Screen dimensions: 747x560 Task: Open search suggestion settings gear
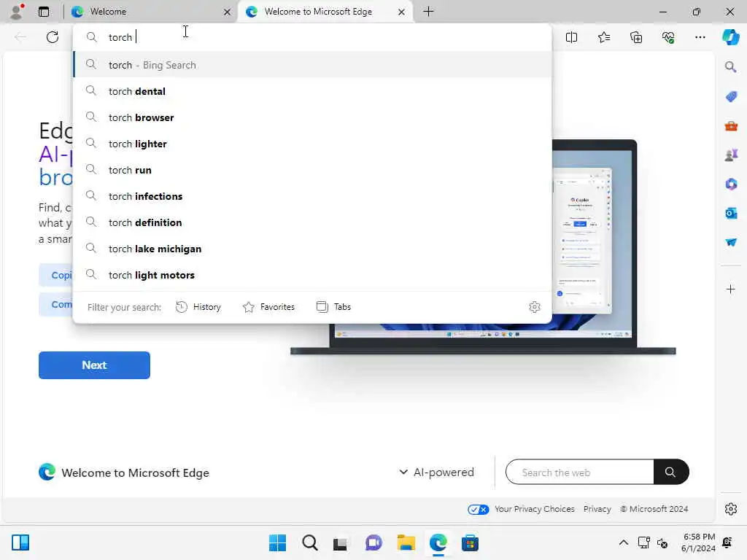535,307
